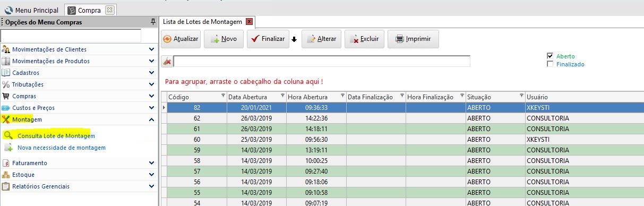Create a new lot with Novo
The height and width of the screenshot is (206, 644).
click(x=224, y=39)
